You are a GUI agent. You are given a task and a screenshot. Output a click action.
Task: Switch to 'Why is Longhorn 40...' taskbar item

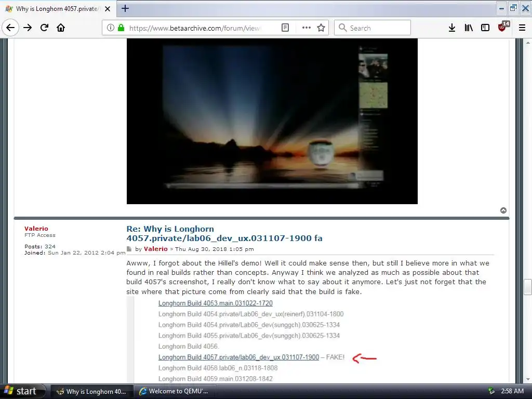(x=91, y=392)
